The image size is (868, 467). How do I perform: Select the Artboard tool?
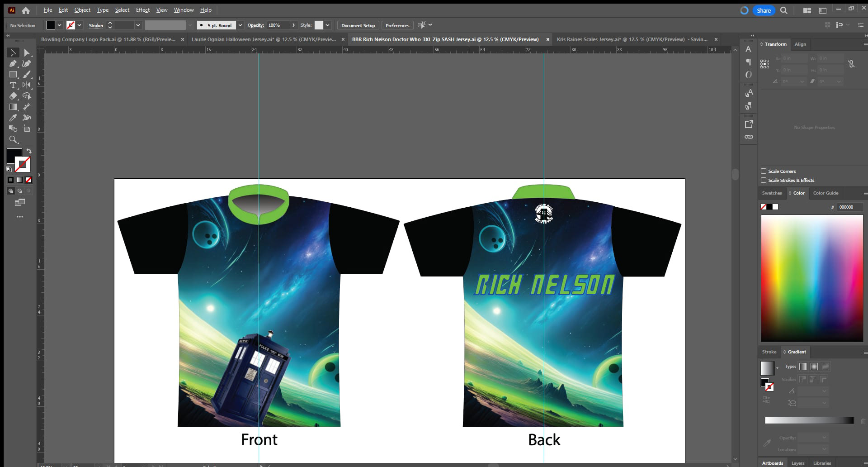27,129
